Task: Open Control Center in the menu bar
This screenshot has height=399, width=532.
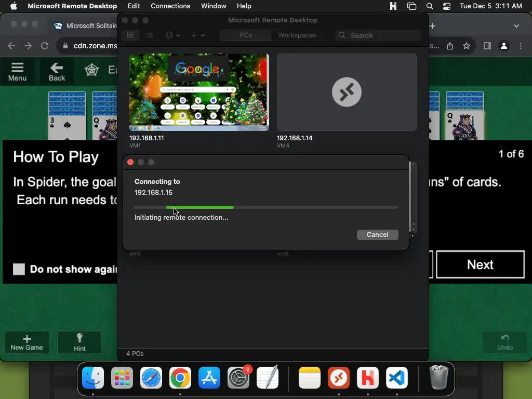Action: pos(447,6)
